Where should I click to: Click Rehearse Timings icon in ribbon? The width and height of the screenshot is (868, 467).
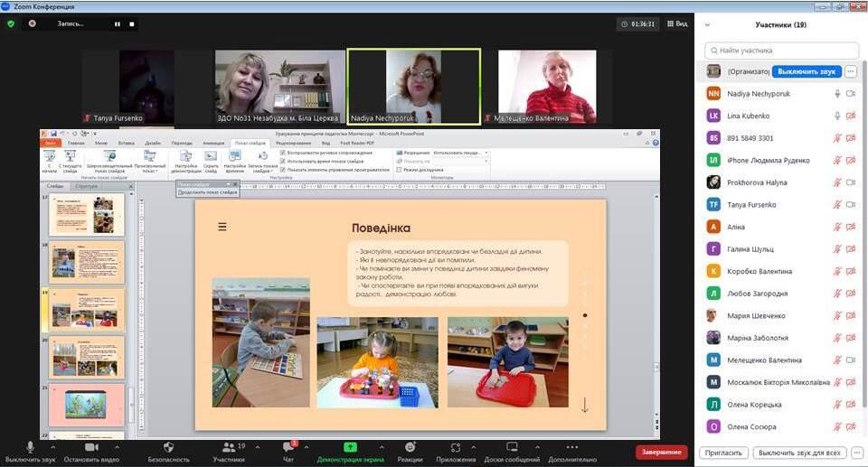(x=235, y=156)
